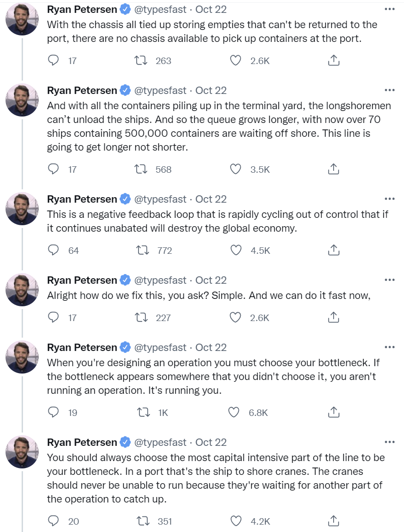Open more options on the chassis tweet

pyautogui.click(x=389, y=9)
